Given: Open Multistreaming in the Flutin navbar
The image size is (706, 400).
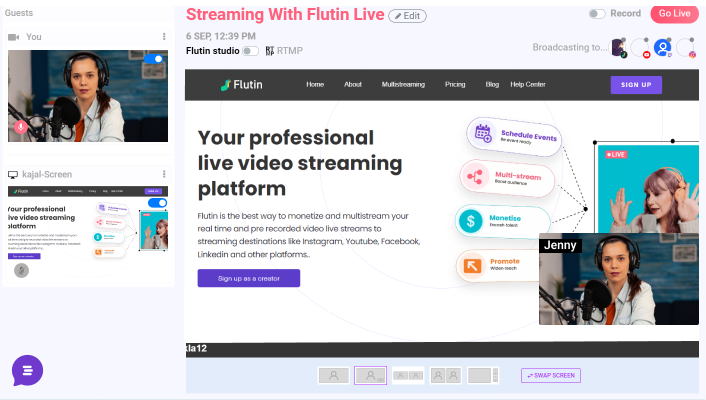Looking at the screenshot, I should [403, 84].
